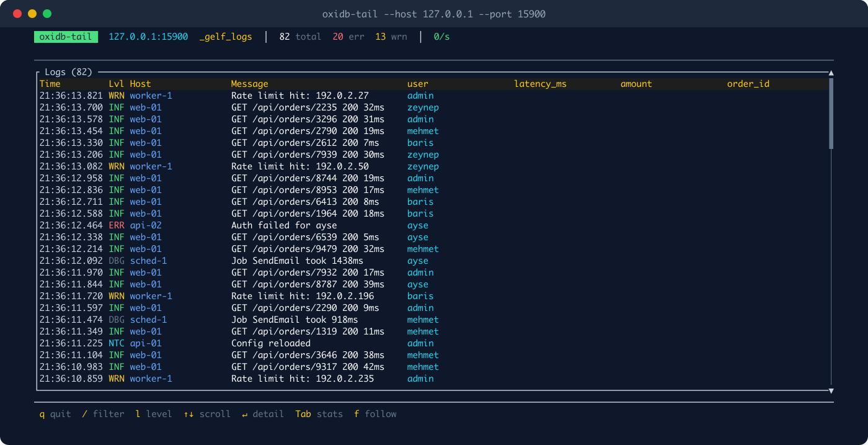Select log row GET /api/orders/8744
The height and width of the screenshot is (445, 868).
point(433,178)
